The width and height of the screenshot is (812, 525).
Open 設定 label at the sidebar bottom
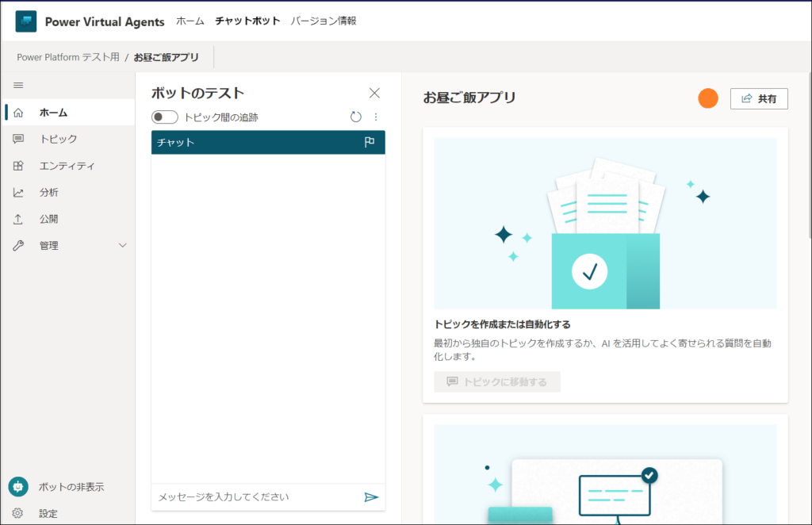point(48,514)
